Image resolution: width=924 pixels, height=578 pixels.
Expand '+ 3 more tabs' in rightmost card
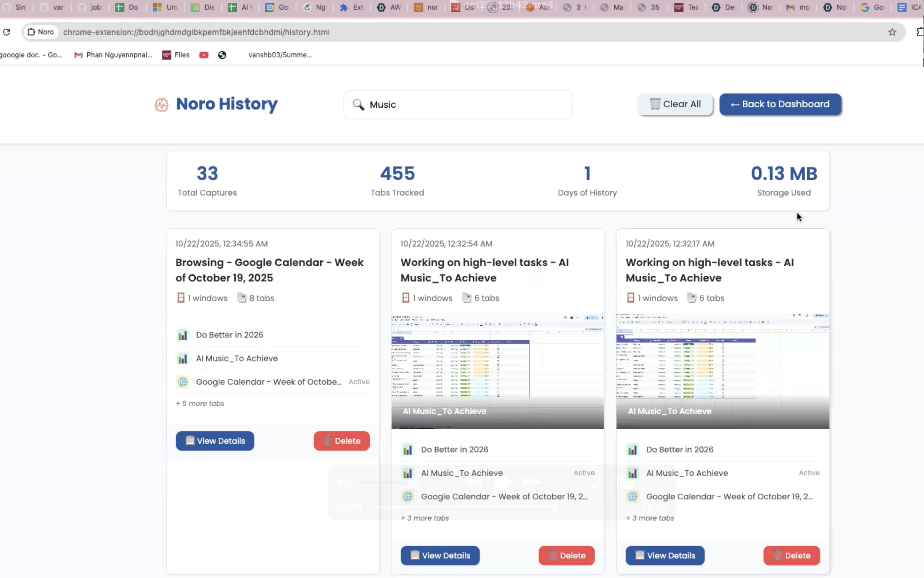pyautogui.click(x=650, y=518)
